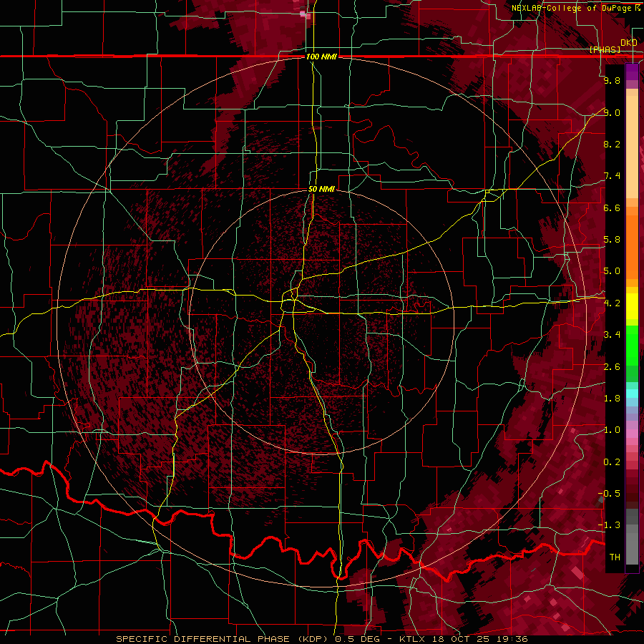The image size is (644, 644).
Task: Click the 2.6 value on color scale
Action: [612, 367]
